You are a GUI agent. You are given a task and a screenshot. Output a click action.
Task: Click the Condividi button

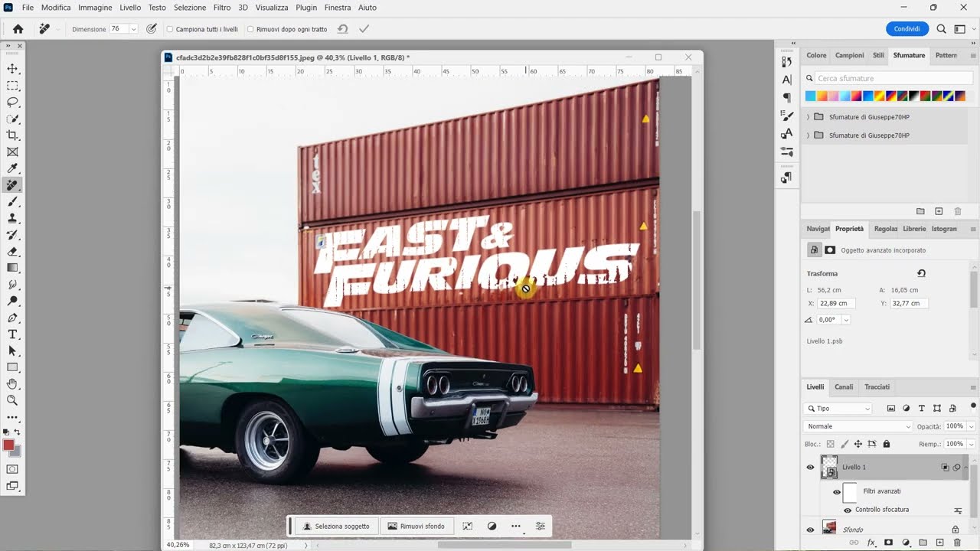point(907,29)
